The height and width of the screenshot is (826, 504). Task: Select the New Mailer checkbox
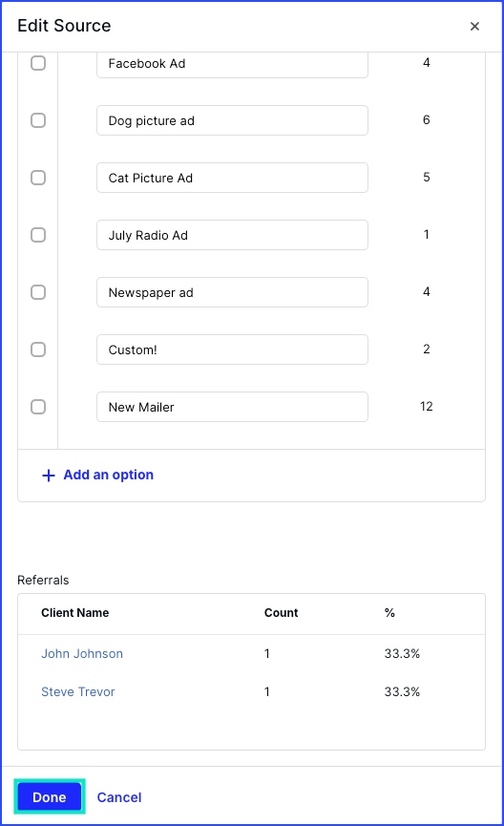tap(38, 407)
